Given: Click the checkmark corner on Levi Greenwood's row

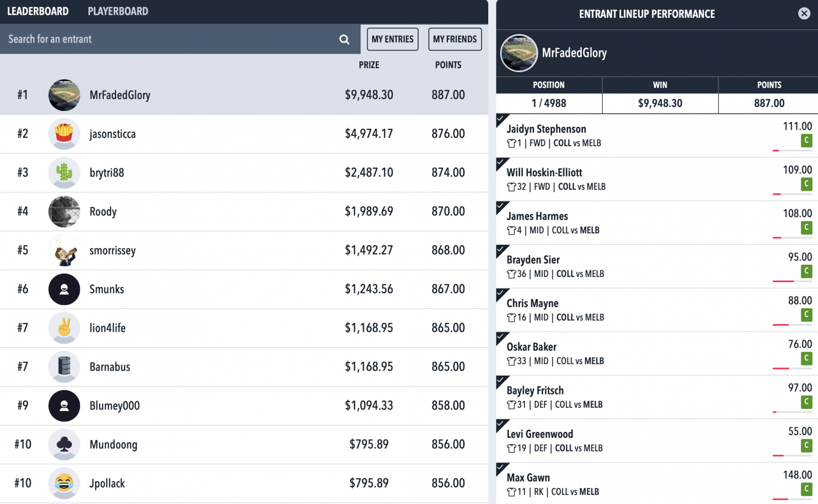Looking at the screenshot, I should (502, 425).
